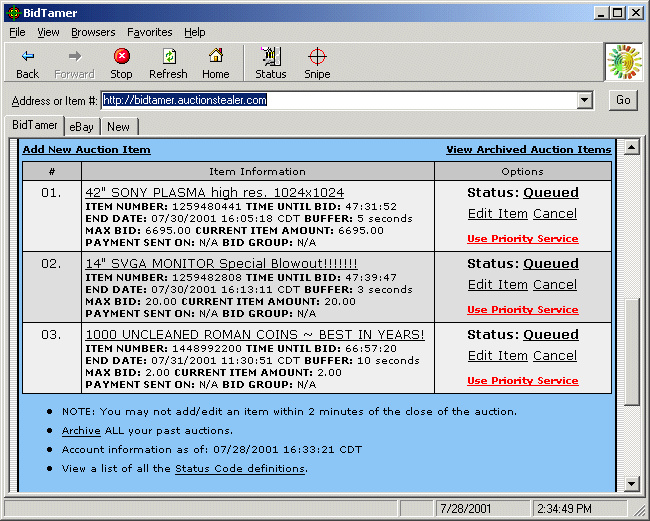Use Priority Service for item 01
Viewport: 650px width, 521px height.
tap(523, 239)
